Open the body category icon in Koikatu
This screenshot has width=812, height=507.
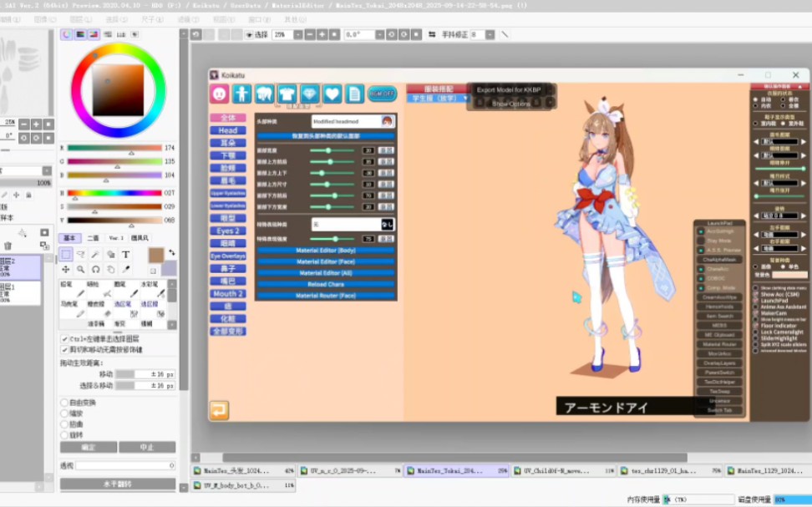[x=241, y=94]
